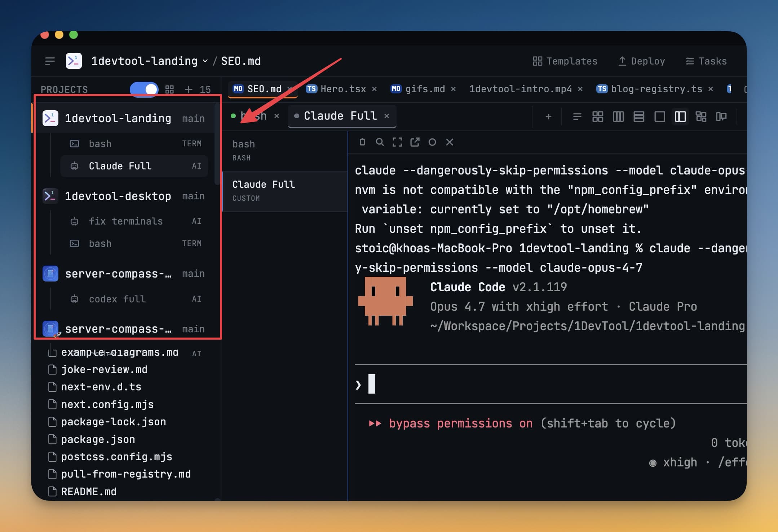Click the Deploy button

642,61
